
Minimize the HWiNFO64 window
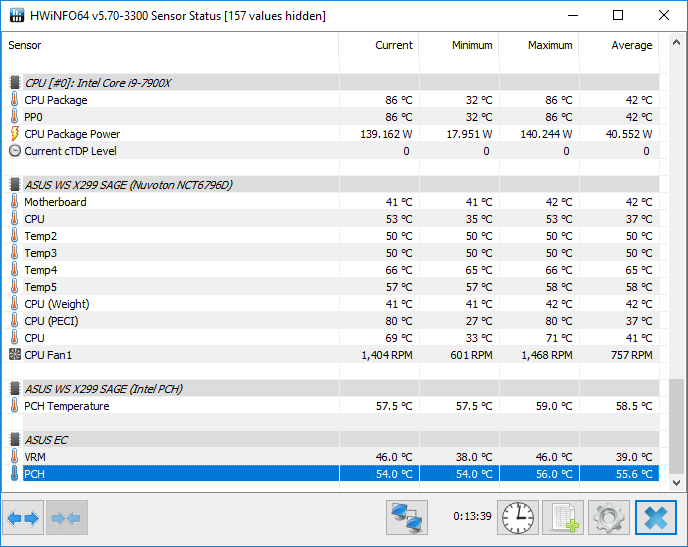pyautogui.click(x=573, y=15)
